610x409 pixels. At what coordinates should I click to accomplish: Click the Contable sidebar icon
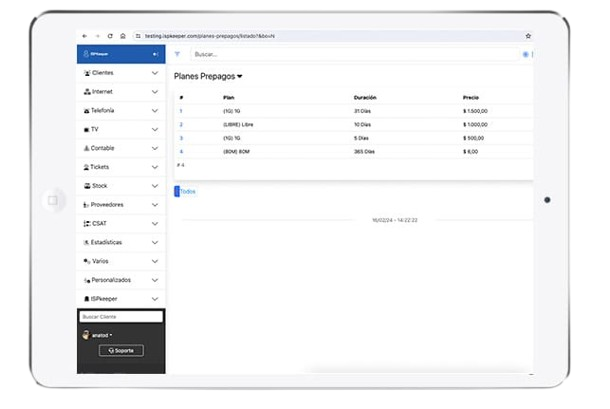click(87, 148)
